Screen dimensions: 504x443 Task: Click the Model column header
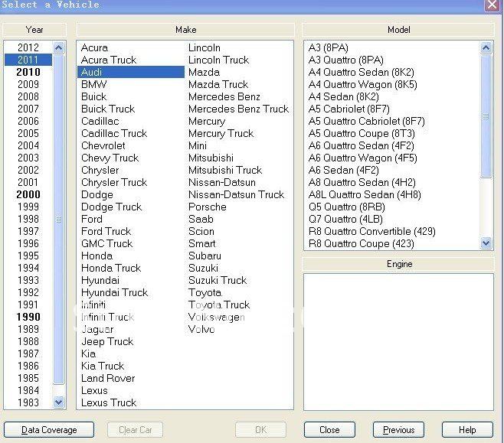[x=398, y=30]
